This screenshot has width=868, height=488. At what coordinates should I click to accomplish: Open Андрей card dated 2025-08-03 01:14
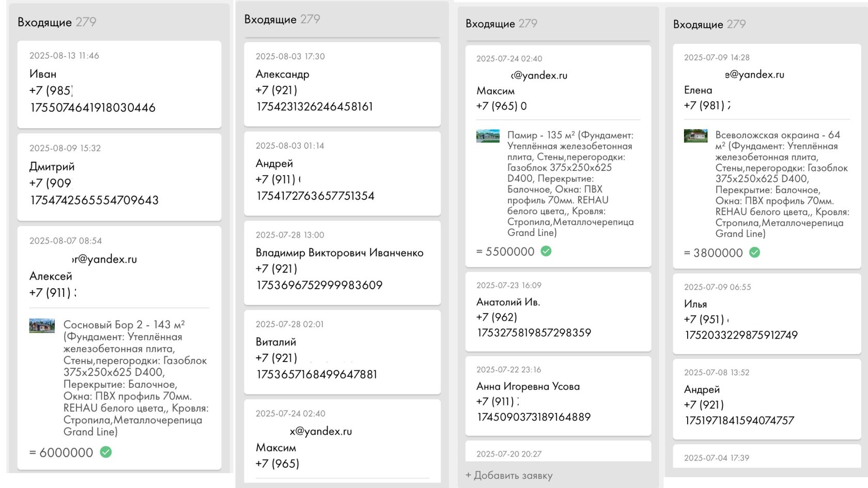342,174
